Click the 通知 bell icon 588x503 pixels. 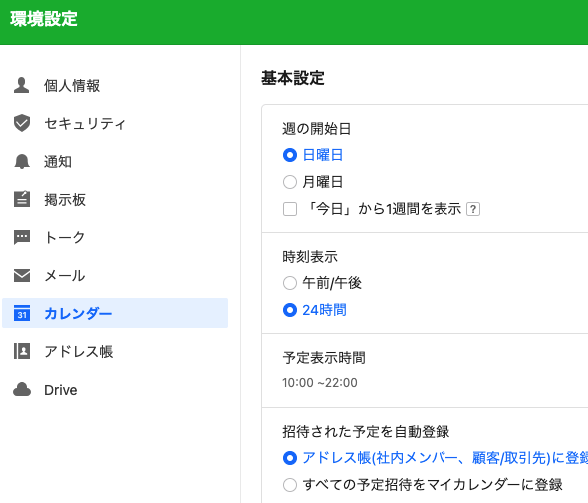click(22, 161)
